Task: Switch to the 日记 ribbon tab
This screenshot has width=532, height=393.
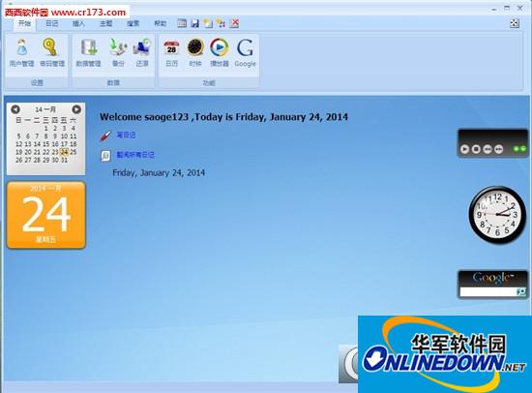Action: pos(52,23)
